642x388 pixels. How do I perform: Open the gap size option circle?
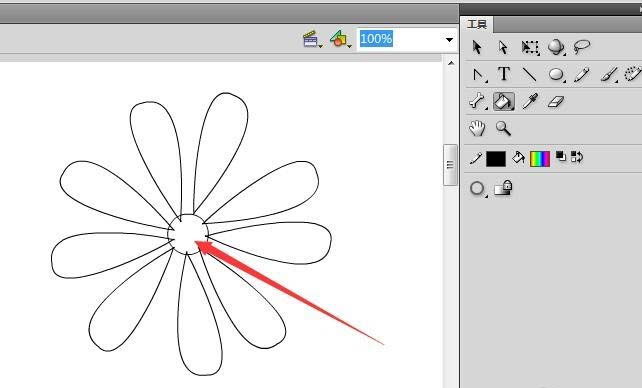click(477, 189)
